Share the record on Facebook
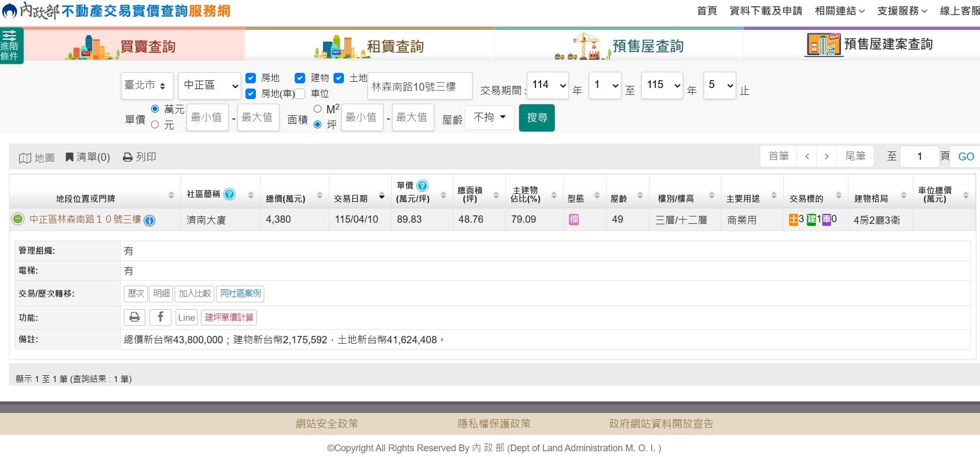Image resolution: width=980 pixels, height=457 pixels. pos(160,317)
